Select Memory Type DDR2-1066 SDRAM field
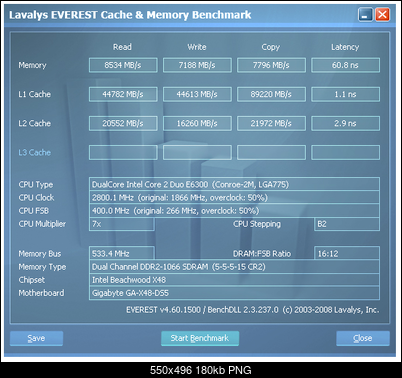Viewport: 402px width, 378px height. coord(234,267)
